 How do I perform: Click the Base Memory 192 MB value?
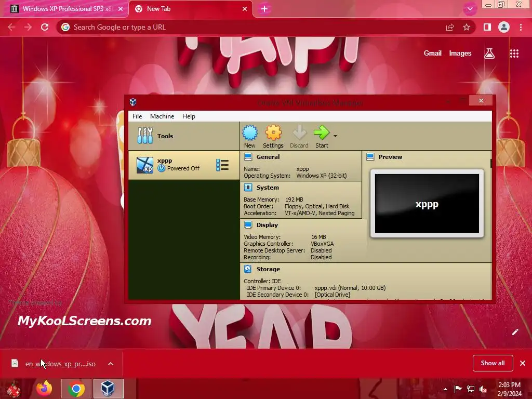point(294,199)
